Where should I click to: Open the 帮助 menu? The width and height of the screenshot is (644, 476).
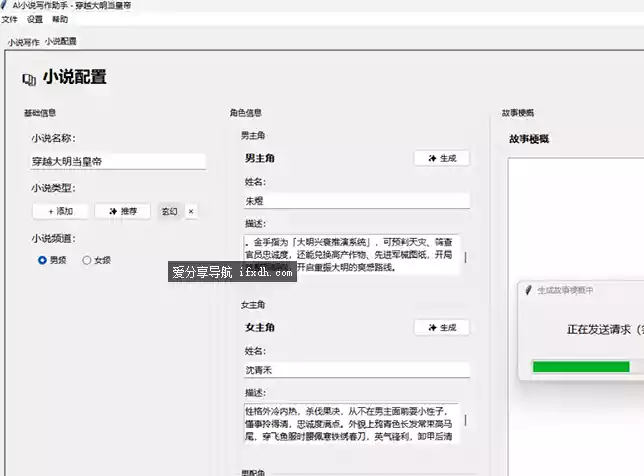click(60, 19)
